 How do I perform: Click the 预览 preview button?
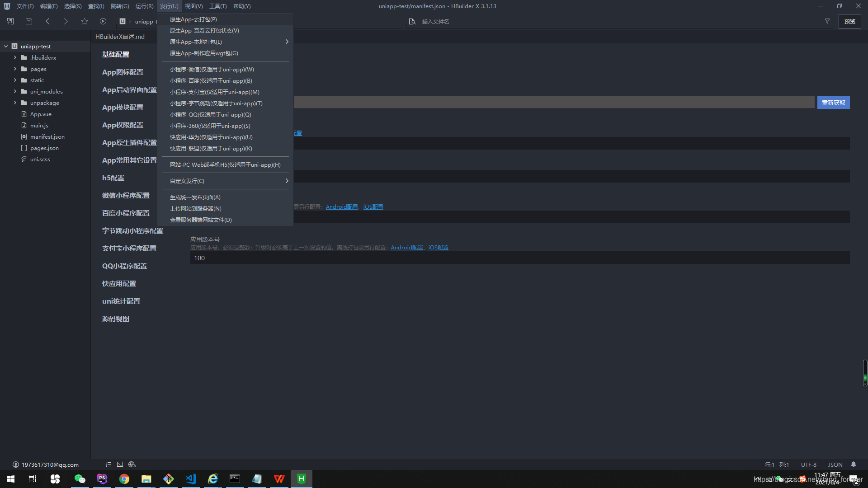849,21
